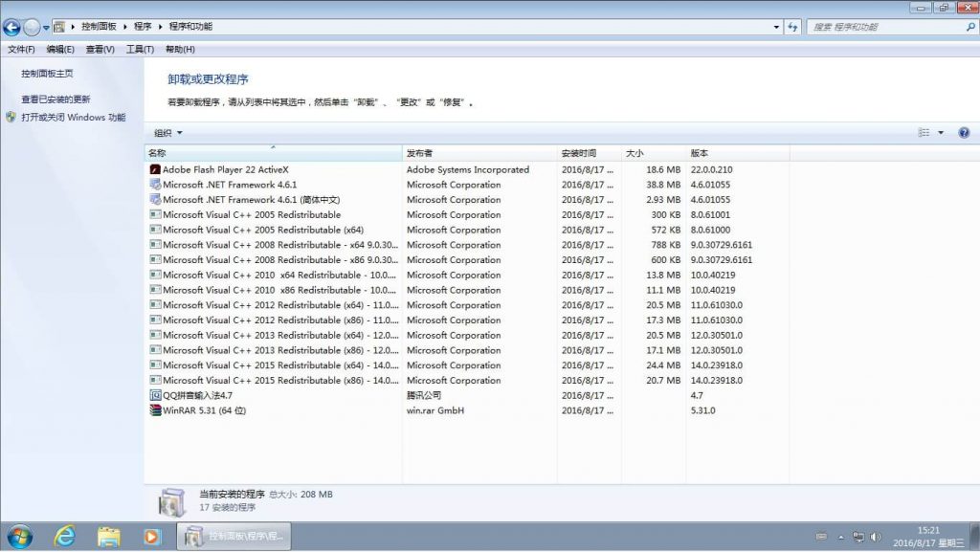Click icon of Visual C++ 2013 (x86) entry

click(x=156, y=350)
